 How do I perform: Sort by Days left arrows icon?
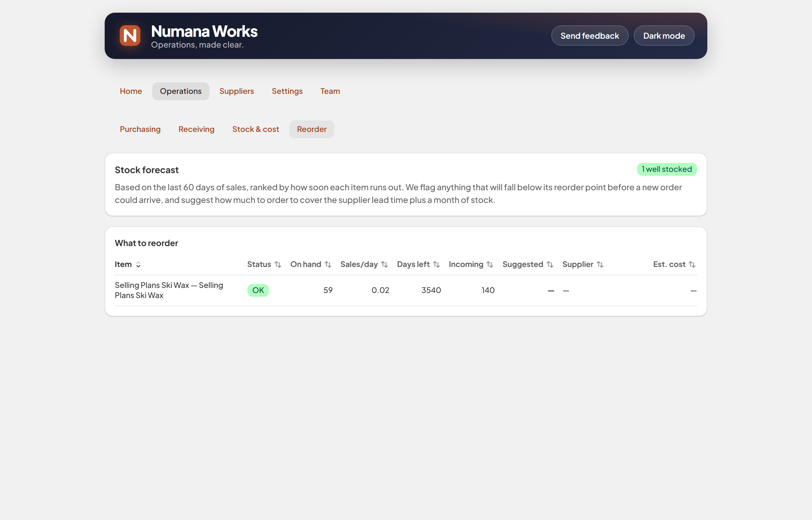436,264
